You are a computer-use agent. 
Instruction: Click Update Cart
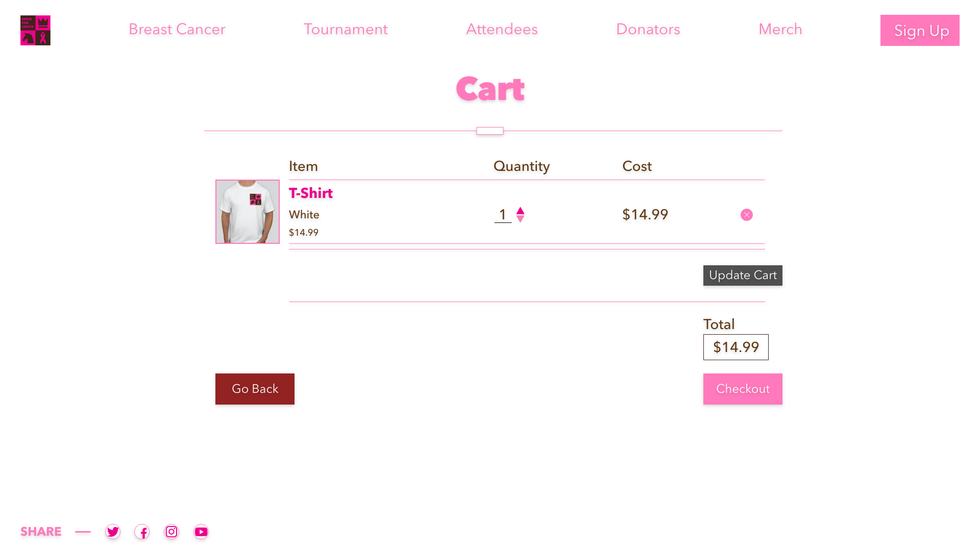click(x=743, y=275)
